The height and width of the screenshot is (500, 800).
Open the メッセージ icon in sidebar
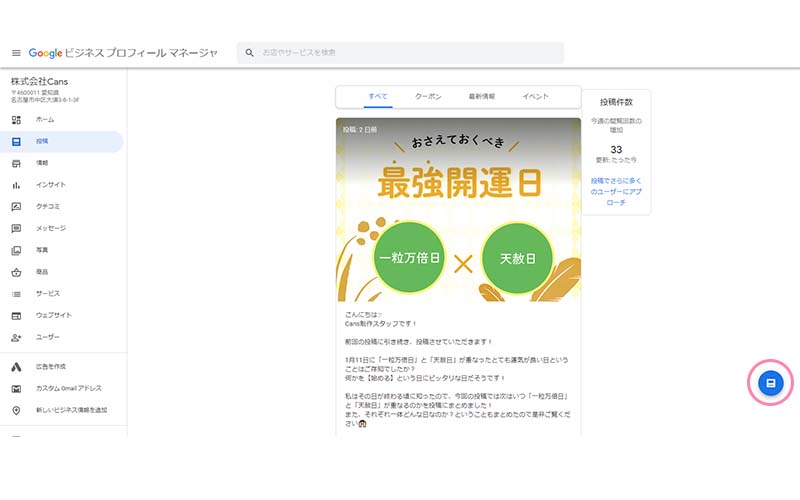[16, 228]
